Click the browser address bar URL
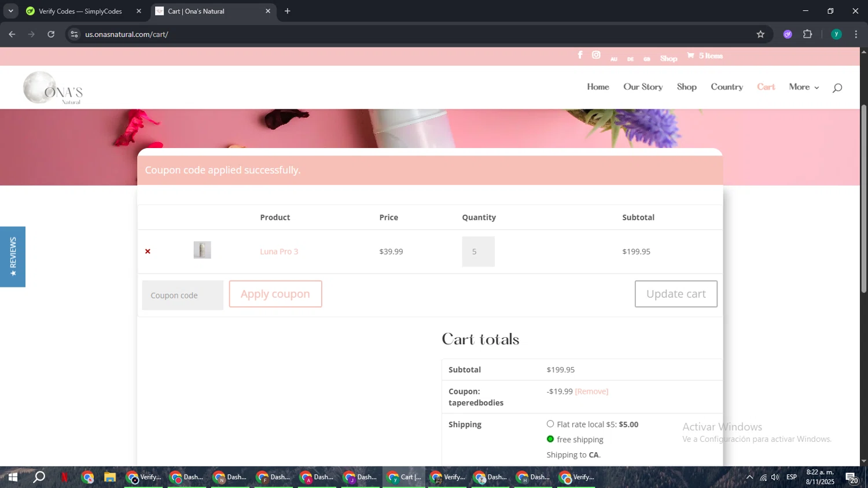This screenshot has height=488, width=868. click(127, 34)
